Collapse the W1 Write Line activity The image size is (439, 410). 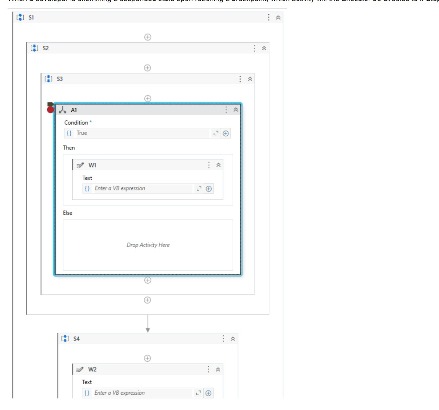pyautogui.click(x=218, y=165)
